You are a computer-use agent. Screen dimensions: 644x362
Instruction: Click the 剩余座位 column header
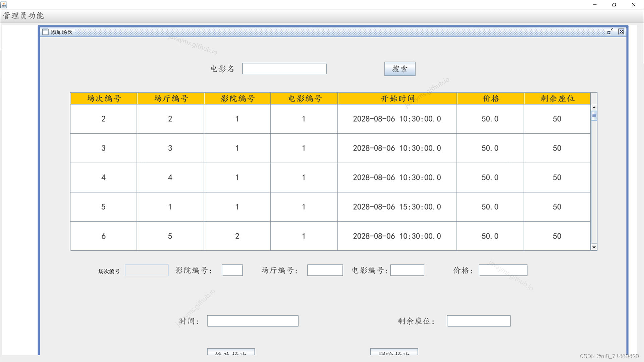pyautogui.click(x=557, y=99)
